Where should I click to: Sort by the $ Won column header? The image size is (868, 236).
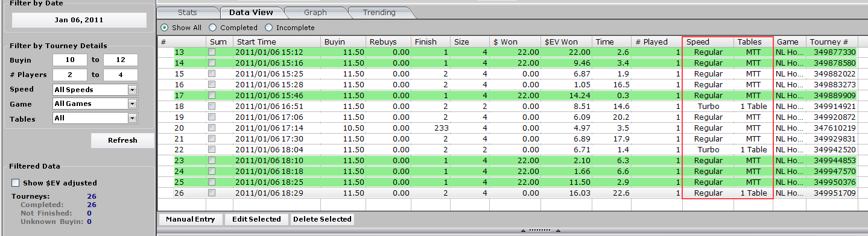[515, 42]
